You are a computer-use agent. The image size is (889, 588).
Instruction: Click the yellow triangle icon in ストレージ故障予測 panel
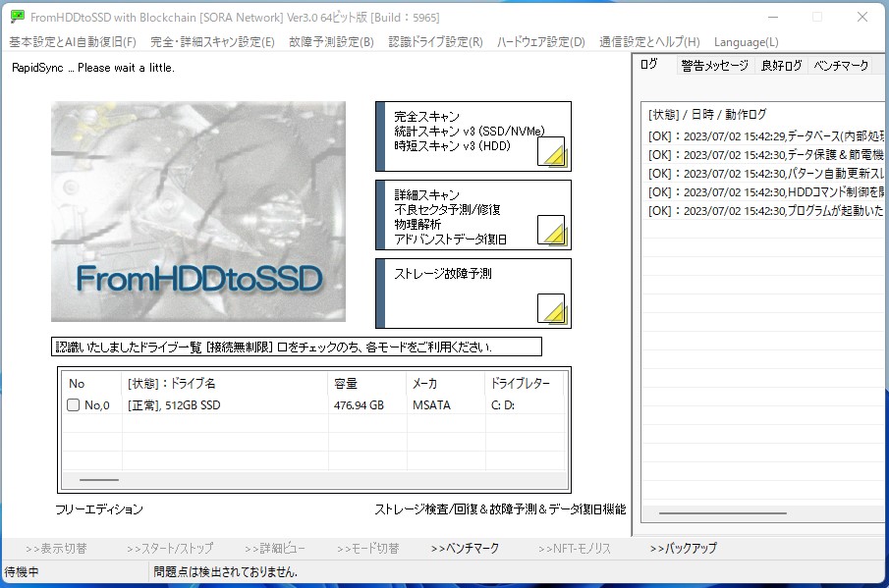(551, 308)
